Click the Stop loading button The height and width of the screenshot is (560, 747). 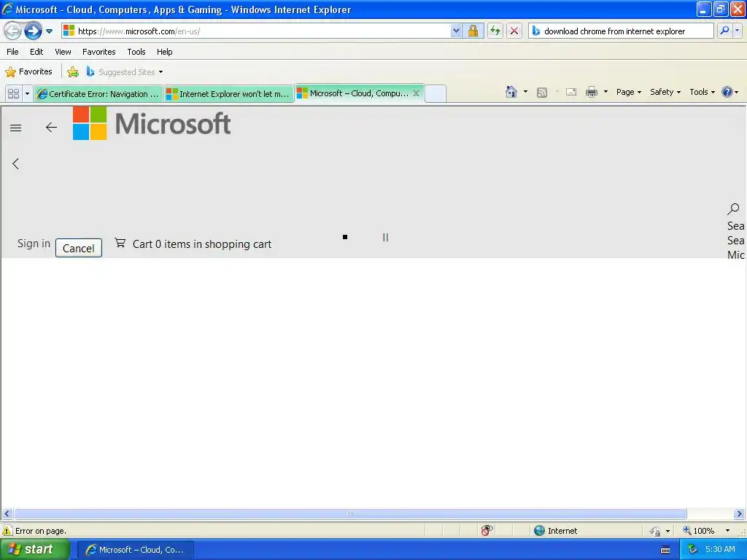tap(514, 31)
